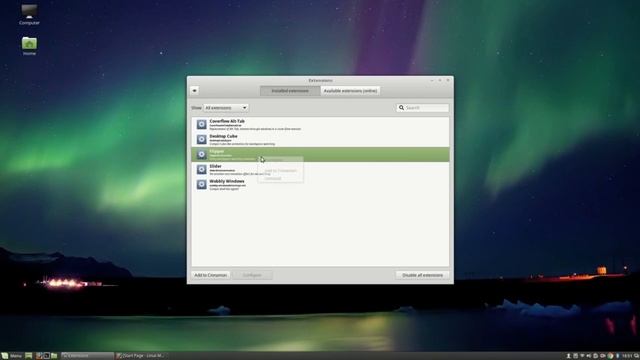The width and height of the screenshot is (640, 360).
Task: Open the Show All extensions dropdown
Action: click(x=226, y=108)
